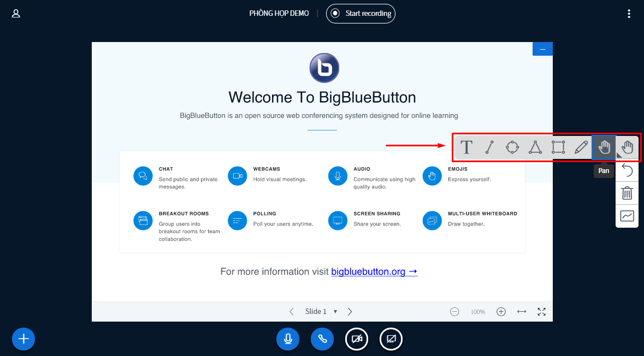Click the "SCREEN SHARING" feature title
The width and height of the screenshot is (644, 356).
pos(377,213)
